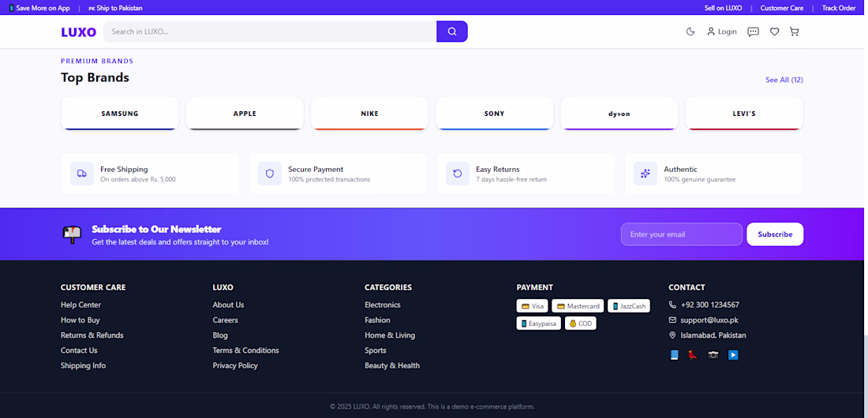Click See All (12) brands link
The height and width of the screenshot is (418, 868).
click(x=784, y=80)
